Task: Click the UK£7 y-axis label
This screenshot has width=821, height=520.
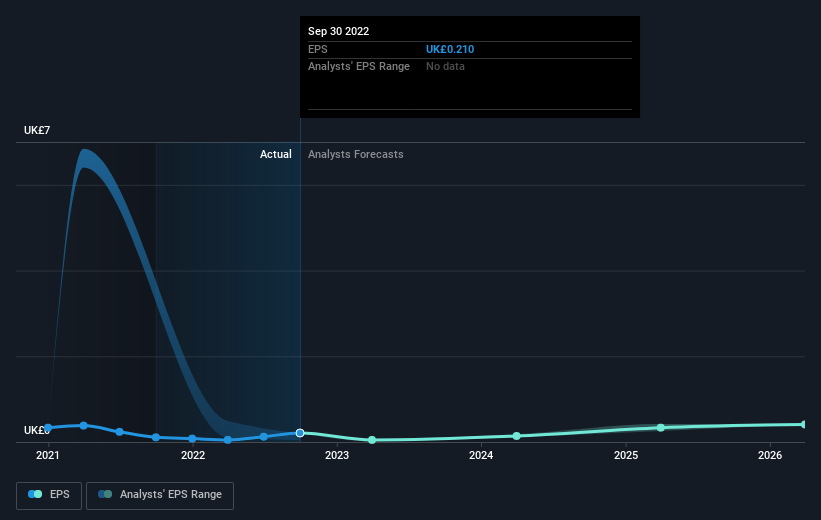Action: 37,130
